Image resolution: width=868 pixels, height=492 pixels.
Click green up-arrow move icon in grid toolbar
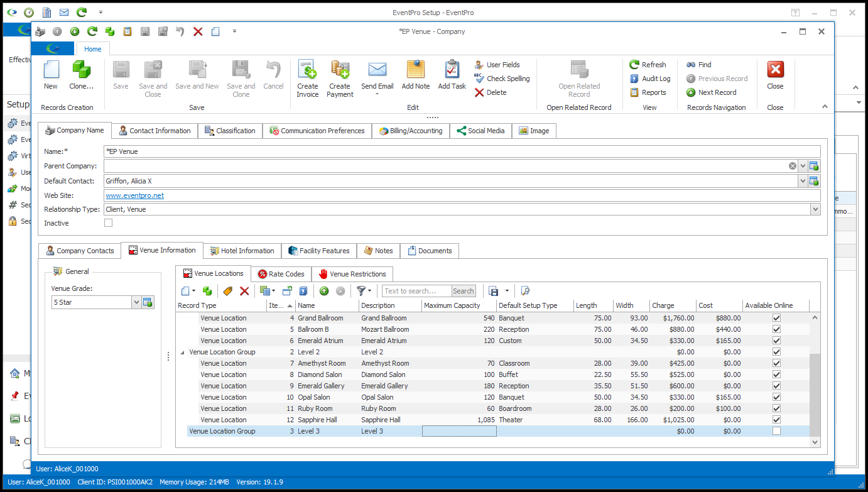[x=324, y=291]
